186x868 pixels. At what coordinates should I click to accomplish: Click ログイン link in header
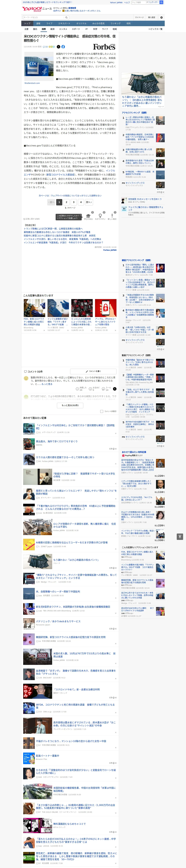[57, 11]
